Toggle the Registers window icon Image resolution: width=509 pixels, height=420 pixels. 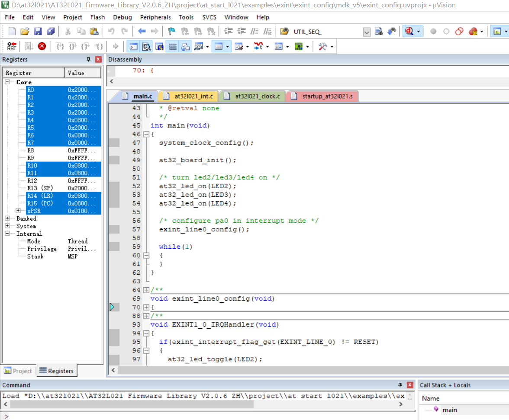pos(173,47)
